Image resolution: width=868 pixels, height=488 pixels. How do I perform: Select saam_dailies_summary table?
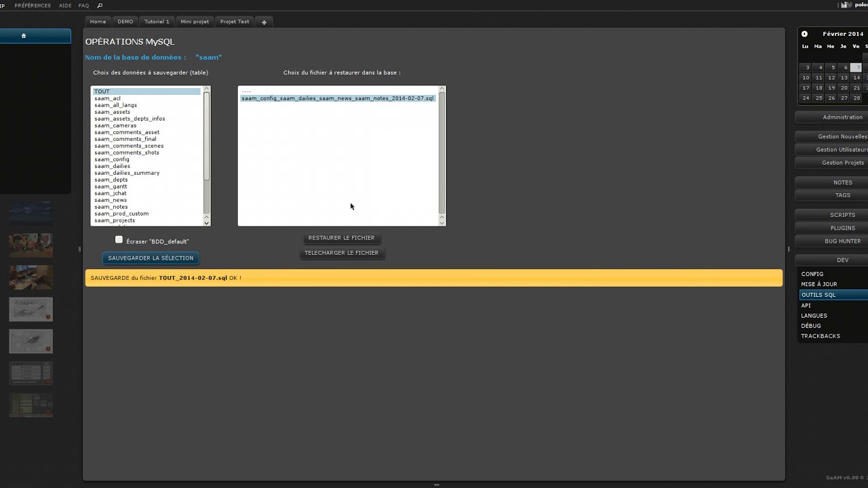coord(147,173)
